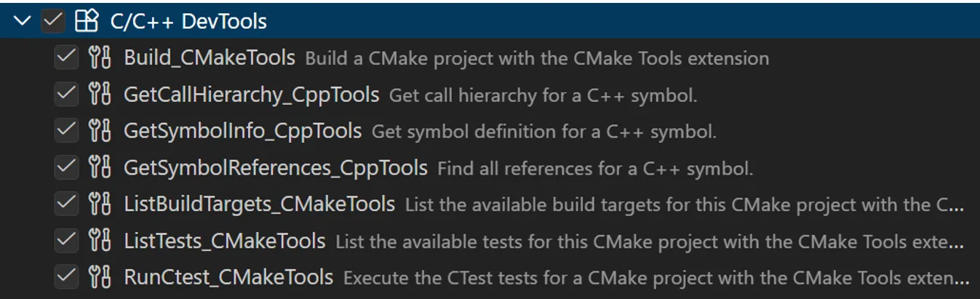The width and height of the screenshot is (980, 299).
Task: Select the RunCtest_CMakeTools tool name
Action: click(228, 277)
